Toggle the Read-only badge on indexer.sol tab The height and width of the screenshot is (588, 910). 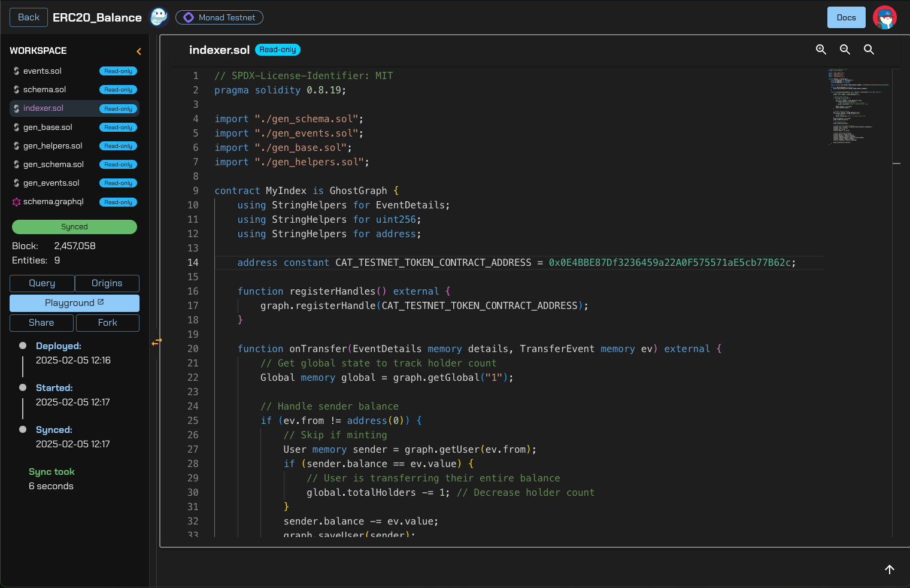pyautogui.click(x=277, y=50)
